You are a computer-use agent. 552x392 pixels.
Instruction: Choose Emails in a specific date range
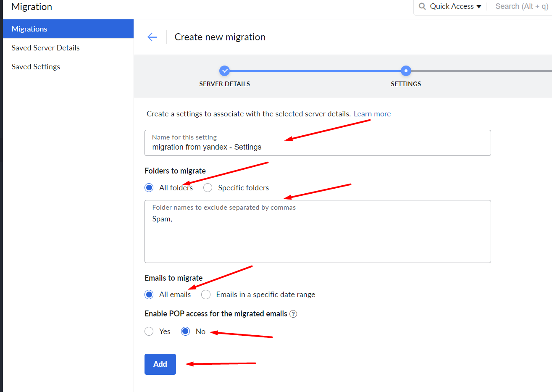[206, 295]
